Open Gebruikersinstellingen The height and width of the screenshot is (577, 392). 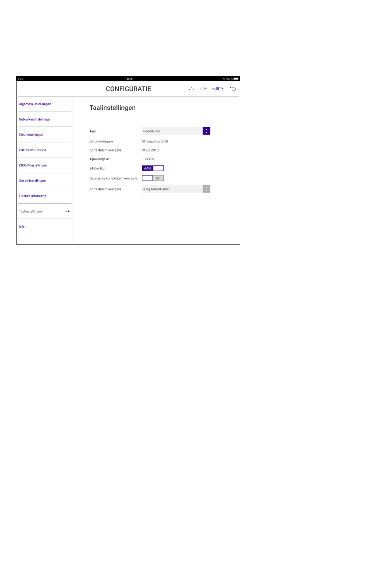tap(35, 119)
